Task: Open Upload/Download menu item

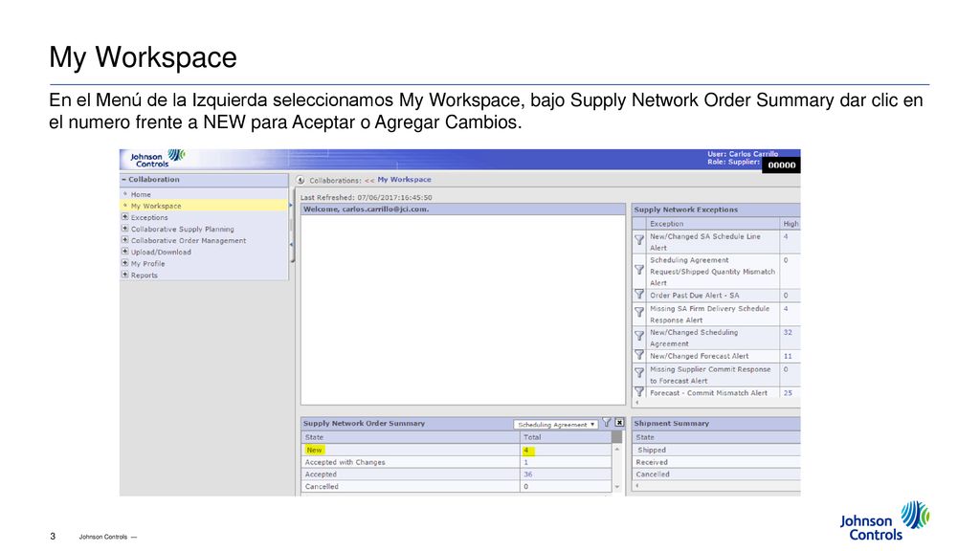Action: pyautogui.click(x=161, y=253)
